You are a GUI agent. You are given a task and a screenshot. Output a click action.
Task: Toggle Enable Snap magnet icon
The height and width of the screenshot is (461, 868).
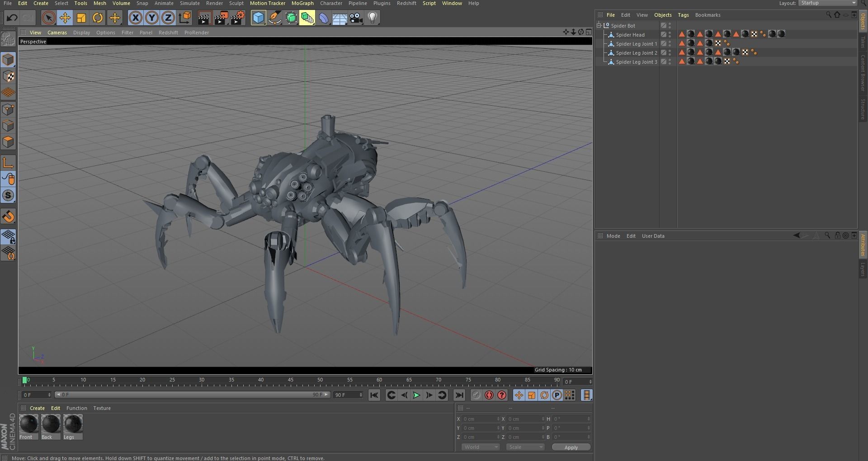point(8,216)
